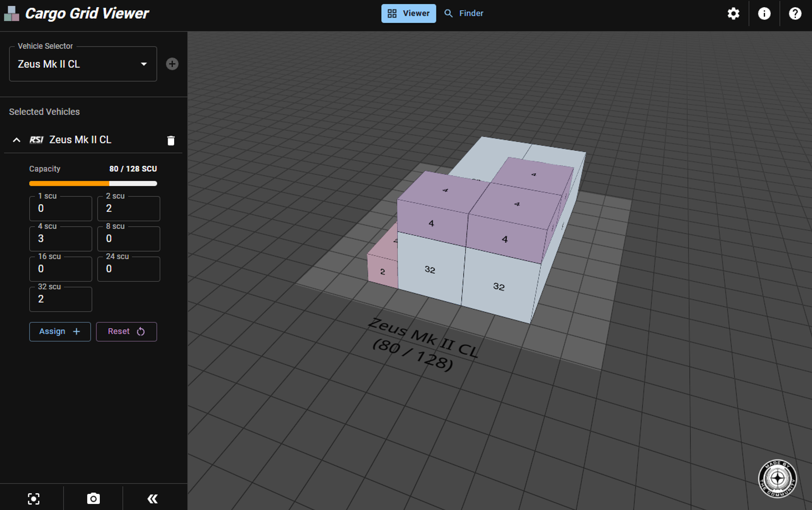Screen dimensions: 812x510
Task: Click the 1 scu input field
Action: [x=60, y=208]
